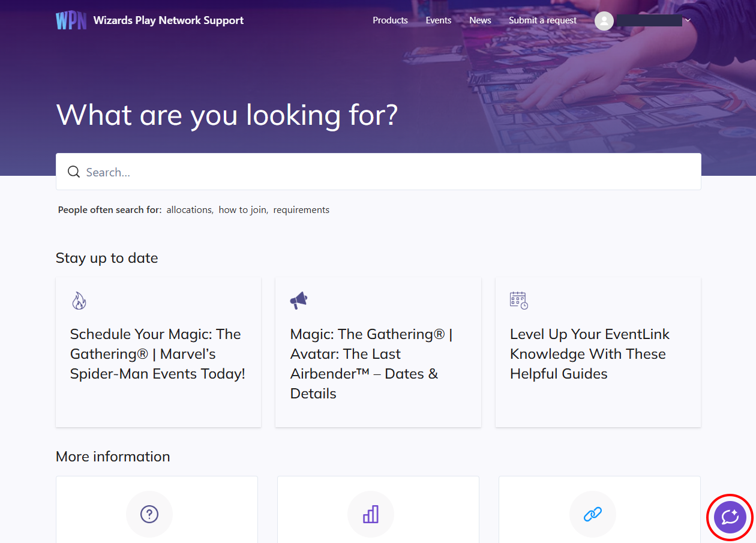Screen dimensions: 756x543
Task: Open the chat assistant bubble button
Action: pos(730,517)
